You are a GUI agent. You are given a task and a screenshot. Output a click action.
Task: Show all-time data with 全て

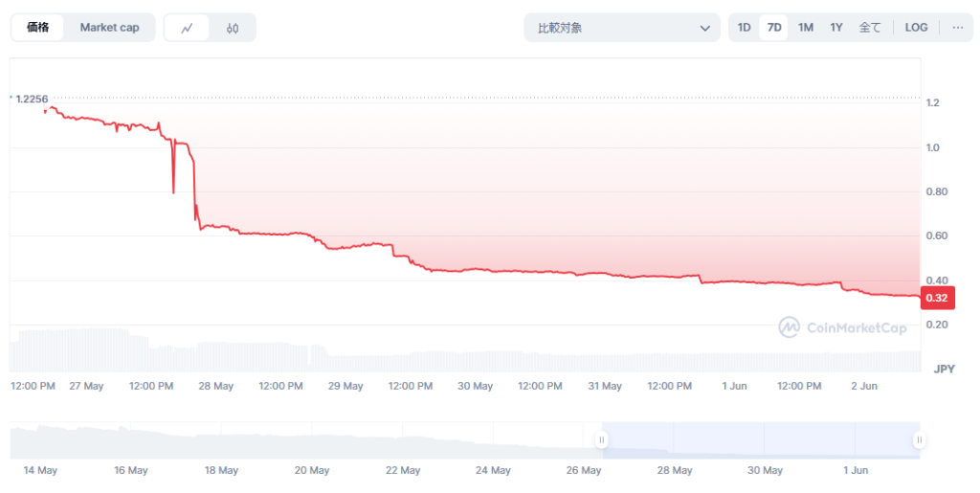pyautogui.click(x=870, y=28)
